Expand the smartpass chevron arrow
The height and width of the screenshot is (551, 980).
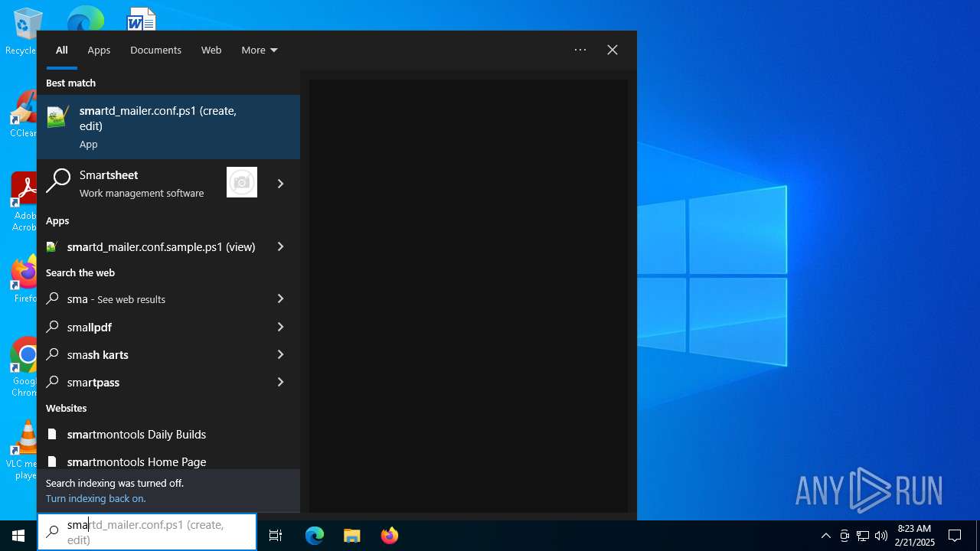tap(280, 382)
